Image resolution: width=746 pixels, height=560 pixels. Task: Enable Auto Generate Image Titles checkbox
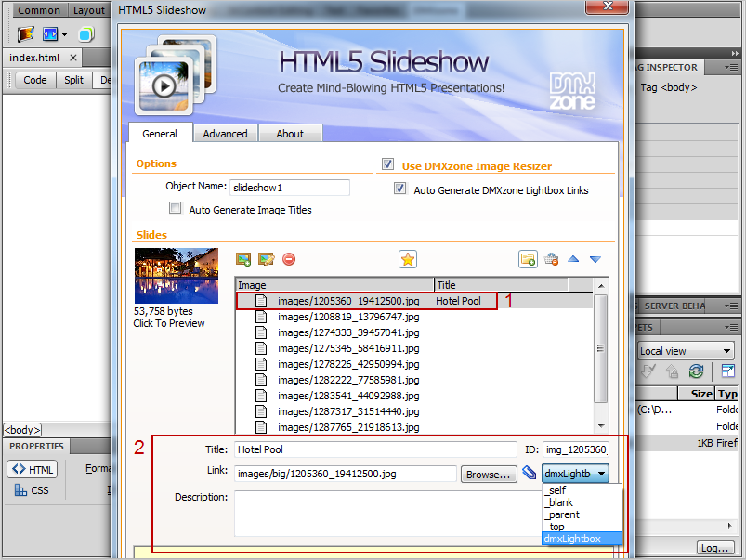coord(175,208)
